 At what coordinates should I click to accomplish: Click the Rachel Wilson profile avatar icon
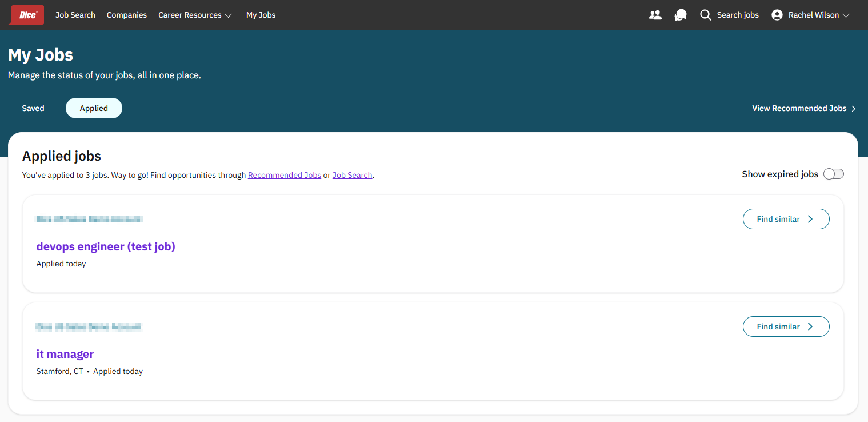click(777, 15)
